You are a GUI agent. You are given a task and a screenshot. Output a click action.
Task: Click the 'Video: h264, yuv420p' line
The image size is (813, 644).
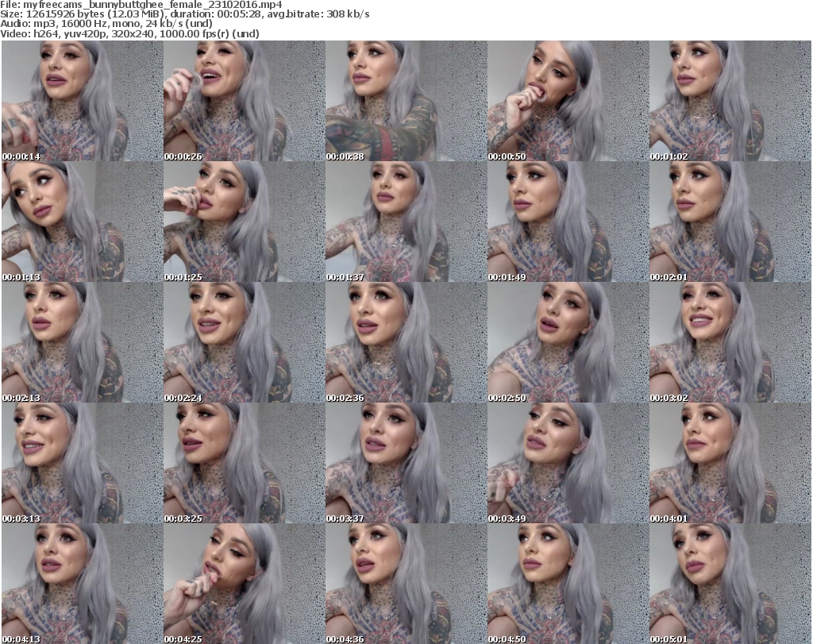point(129,33)
